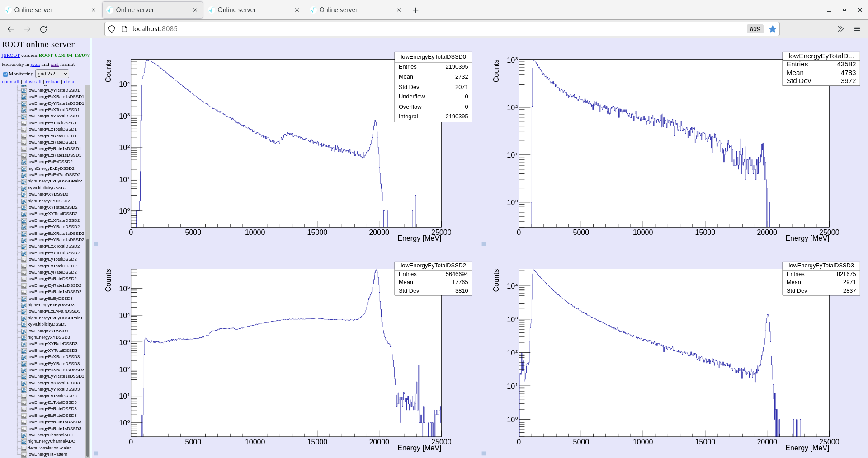This screenshot has height=458, width=868.
Task: Click the 80% zoom control
Action: [x=755, y=29]
